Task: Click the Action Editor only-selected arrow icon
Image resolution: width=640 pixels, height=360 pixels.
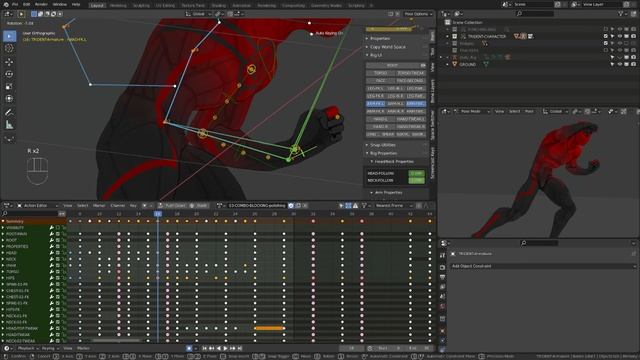Action: [341, 205]
